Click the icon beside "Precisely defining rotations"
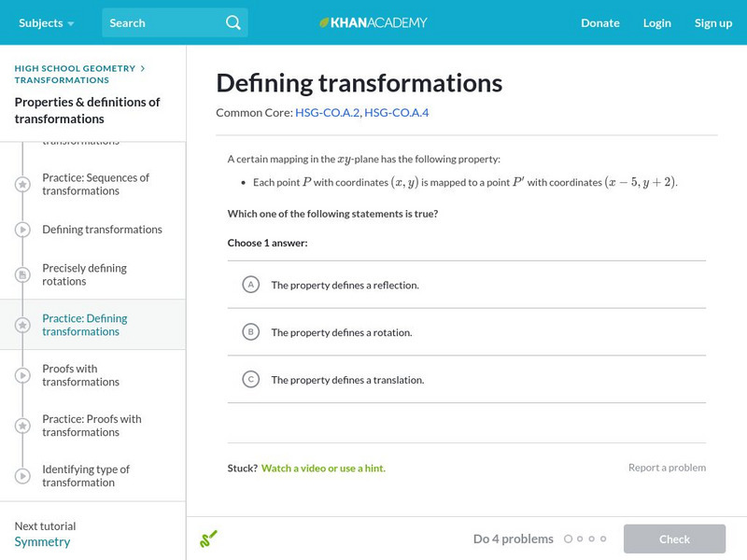This screenshot has width=747, height=560. pos(21,273)
